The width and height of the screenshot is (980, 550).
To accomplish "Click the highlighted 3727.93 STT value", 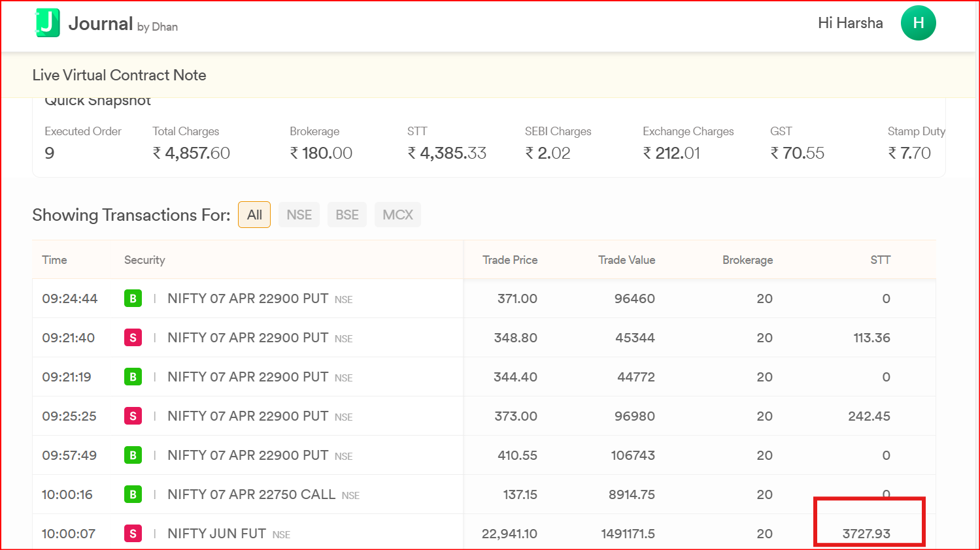I will (x=866, y=534).
